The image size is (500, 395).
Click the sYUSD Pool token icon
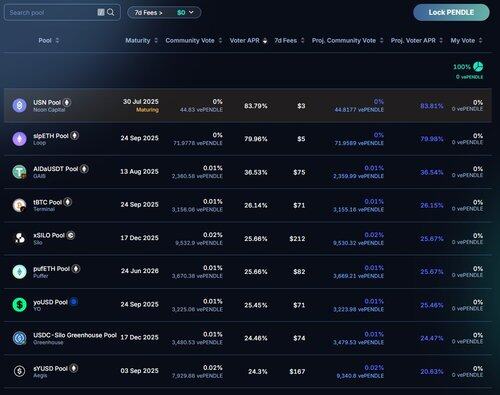click(20, 371)
